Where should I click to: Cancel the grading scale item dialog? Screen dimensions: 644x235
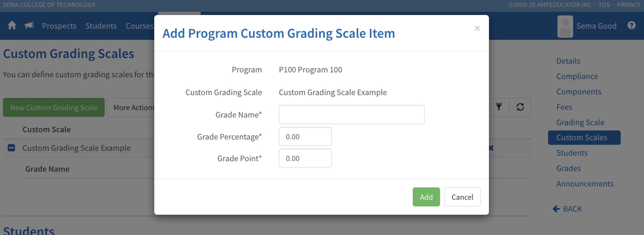[462, 197]
